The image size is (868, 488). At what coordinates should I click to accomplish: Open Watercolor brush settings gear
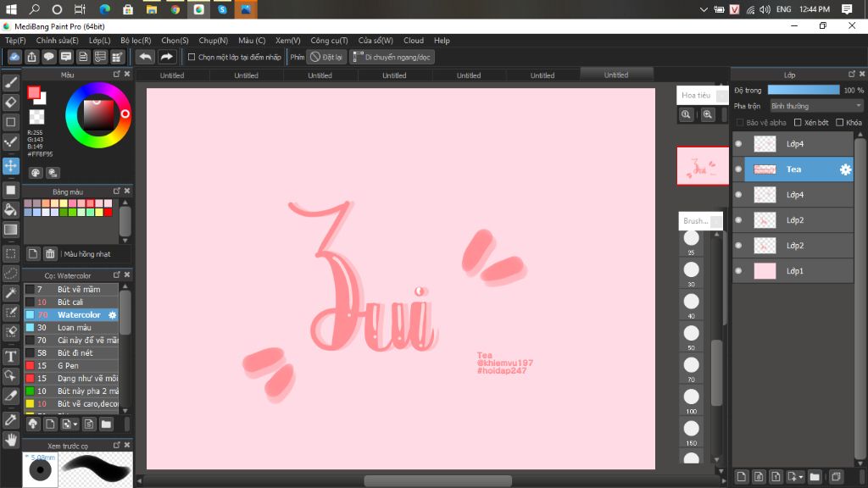click(x=113, y=315)
